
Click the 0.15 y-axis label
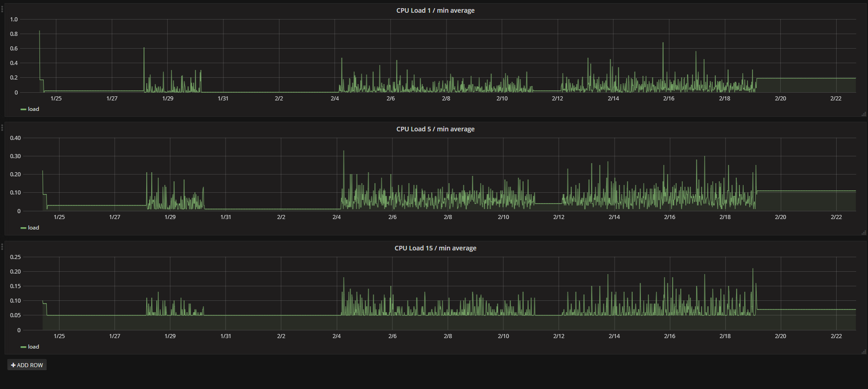15,286
